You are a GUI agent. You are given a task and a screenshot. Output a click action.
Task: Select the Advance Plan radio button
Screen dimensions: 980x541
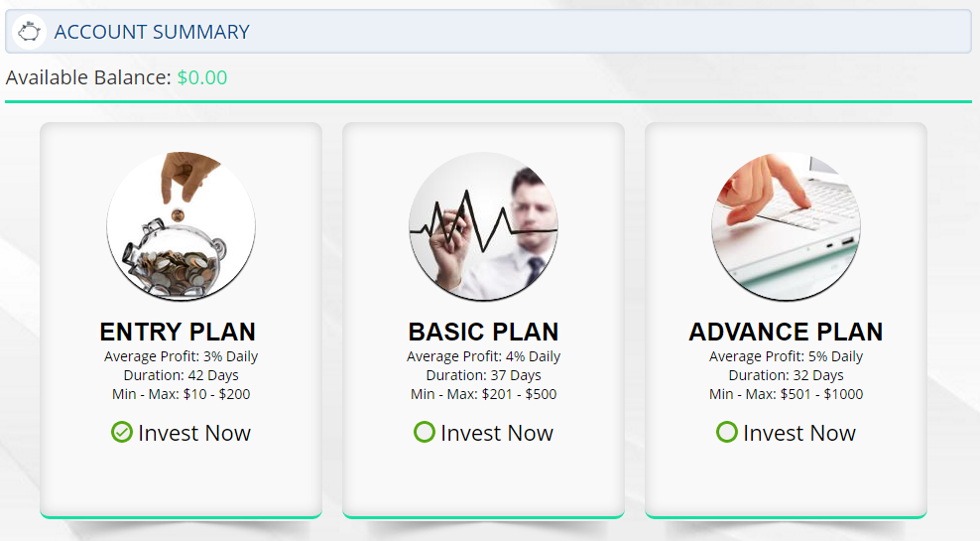[727, 433]
